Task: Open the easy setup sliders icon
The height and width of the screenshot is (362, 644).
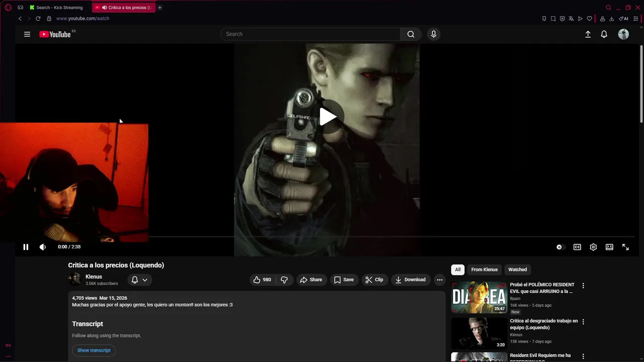Action: pyautogui.click(x=635, y=19)
